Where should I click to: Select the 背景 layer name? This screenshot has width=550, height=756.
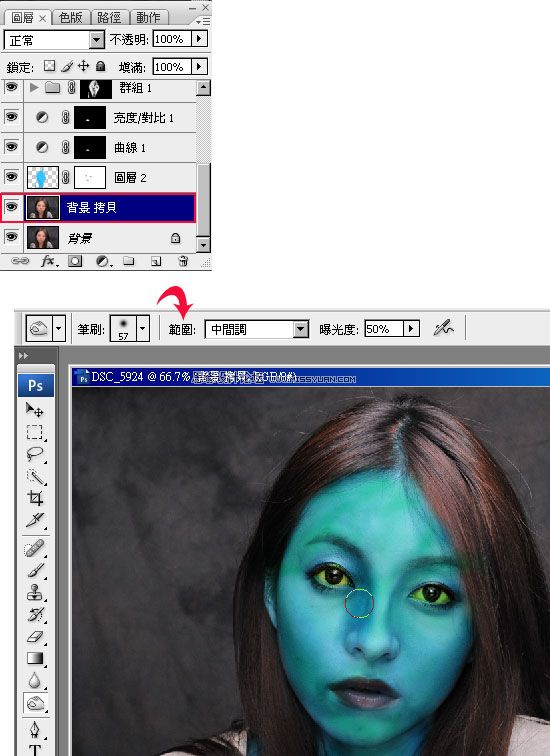point(80,238)
